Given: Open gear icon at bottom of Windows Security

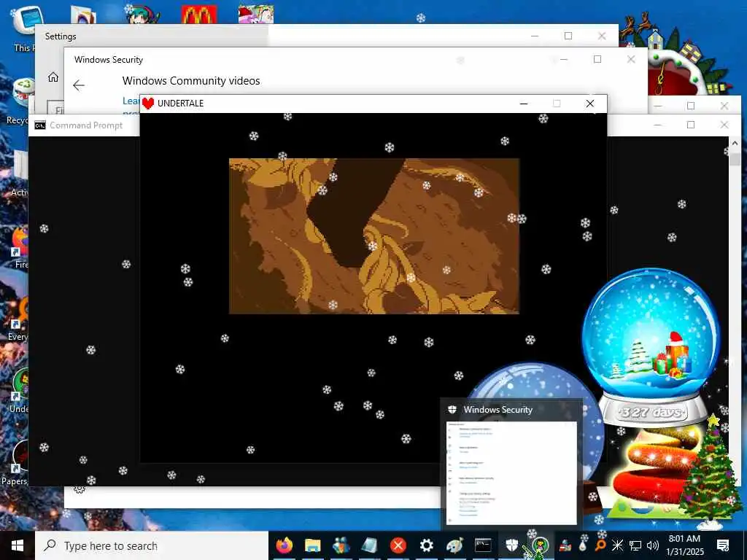Looking at the screenshot, I should [x=80, y=489].
